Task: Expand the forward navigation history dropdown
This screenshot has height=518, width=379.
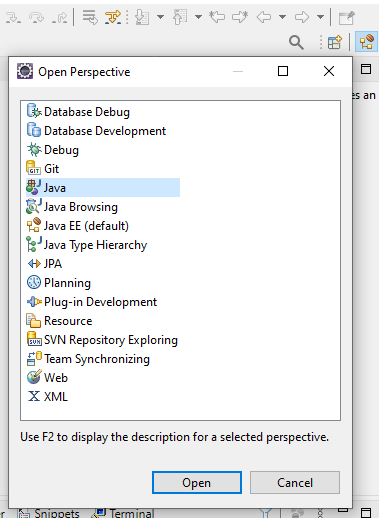Action: tap(320, 17)
